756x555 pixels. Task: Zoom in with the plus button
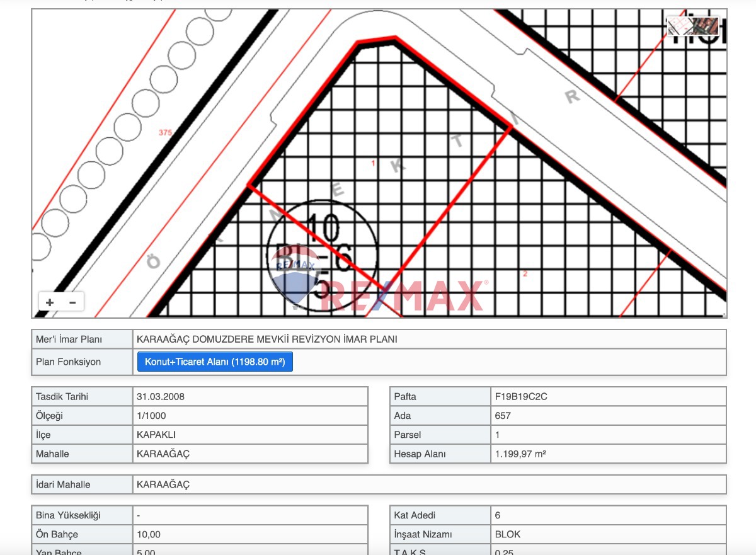click(50, 302)
